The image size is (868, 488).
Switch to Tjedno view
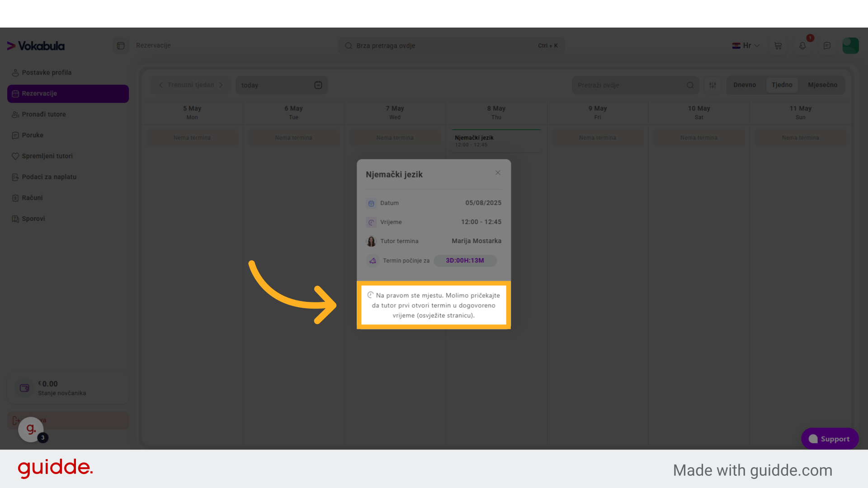(x=782, y=85)
